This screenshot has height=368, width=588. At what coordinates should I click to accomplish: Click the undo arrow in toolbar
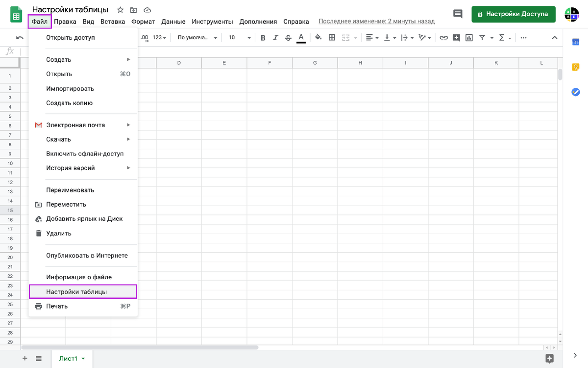20,37
